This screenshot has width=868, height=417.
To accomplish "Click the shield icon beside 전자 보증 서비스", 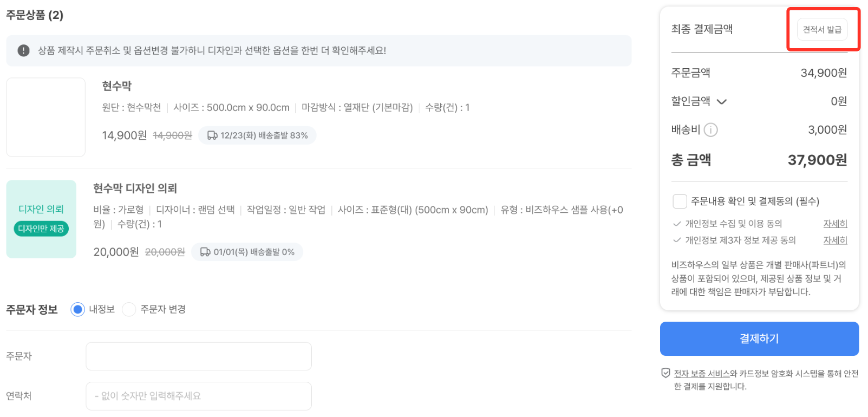I will point(665,373).
